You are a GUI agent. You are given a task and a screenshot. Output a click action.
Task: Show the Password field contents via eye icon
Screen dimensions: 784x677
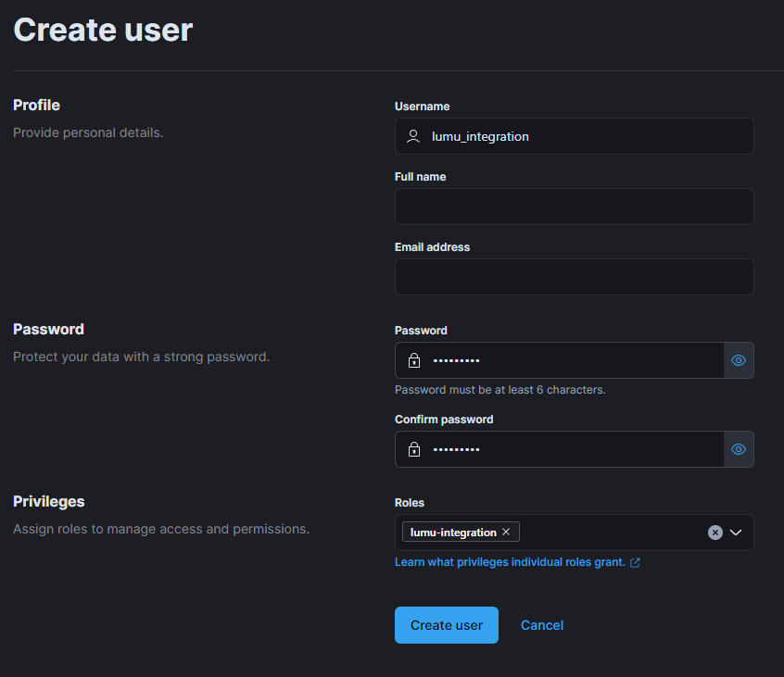pos(739,360)
